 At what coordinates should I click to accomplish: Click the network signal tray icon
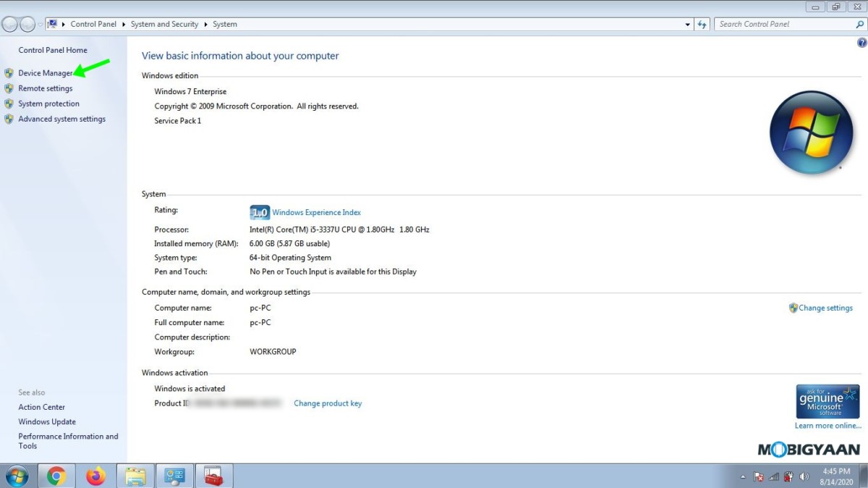774,476
